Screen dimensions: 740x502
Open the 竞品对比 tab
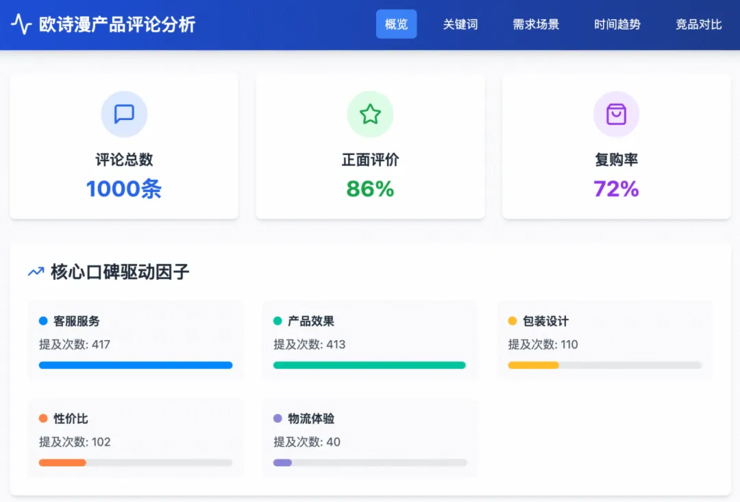[698, 24]
